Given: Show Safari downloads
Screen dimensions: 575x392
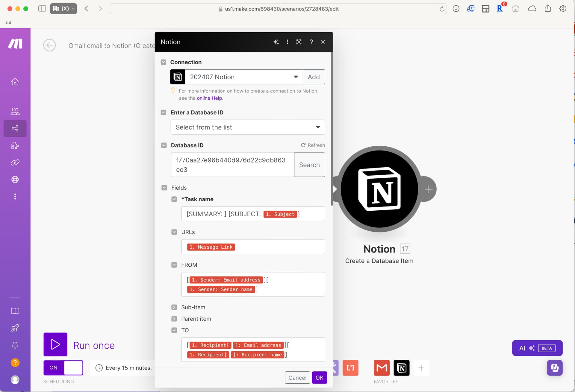Looking at the screenshot, I should click(456, 9).
